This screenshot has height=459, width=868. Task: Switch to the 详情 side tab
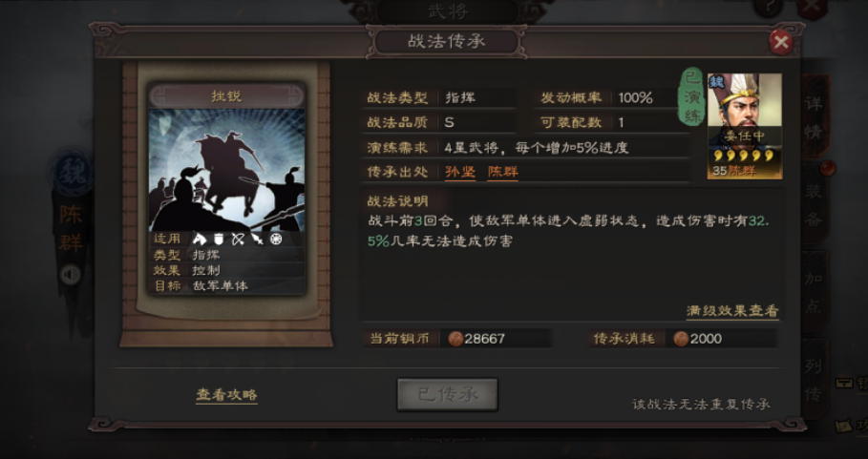814,117
